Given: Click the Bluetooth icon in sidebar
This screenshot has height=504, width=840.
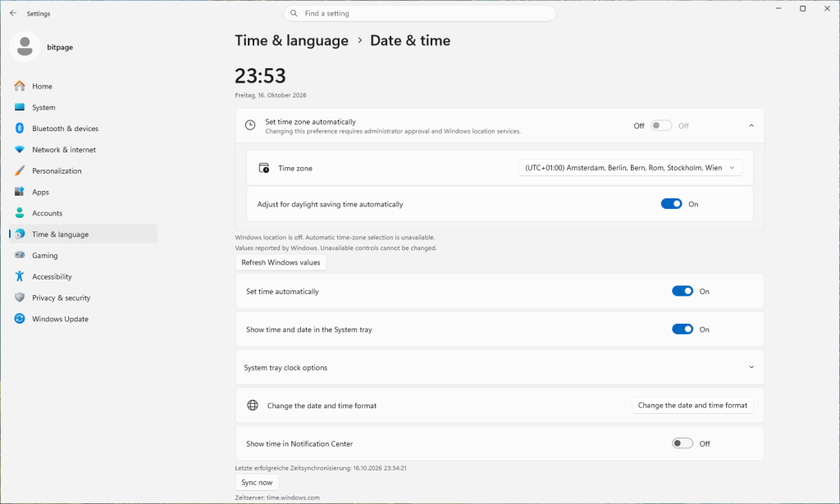Looking at the screenshot, I should 20,129.
